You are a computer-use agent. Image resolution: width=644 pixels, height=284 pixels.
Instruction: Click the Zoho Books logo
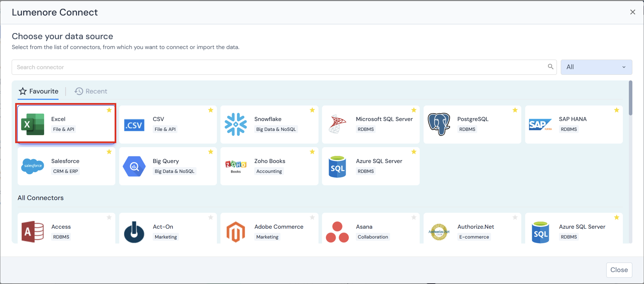[236, 166]
